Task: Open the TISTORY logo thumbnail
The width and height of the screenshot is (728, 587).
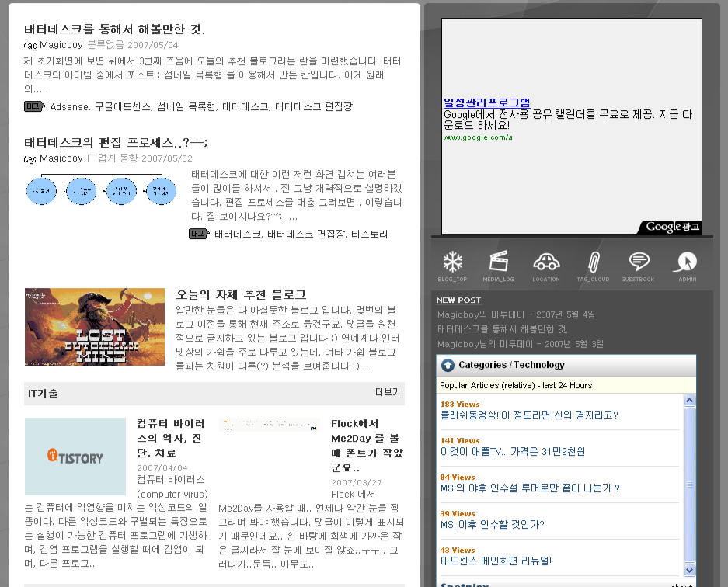Action: (75, 457)
